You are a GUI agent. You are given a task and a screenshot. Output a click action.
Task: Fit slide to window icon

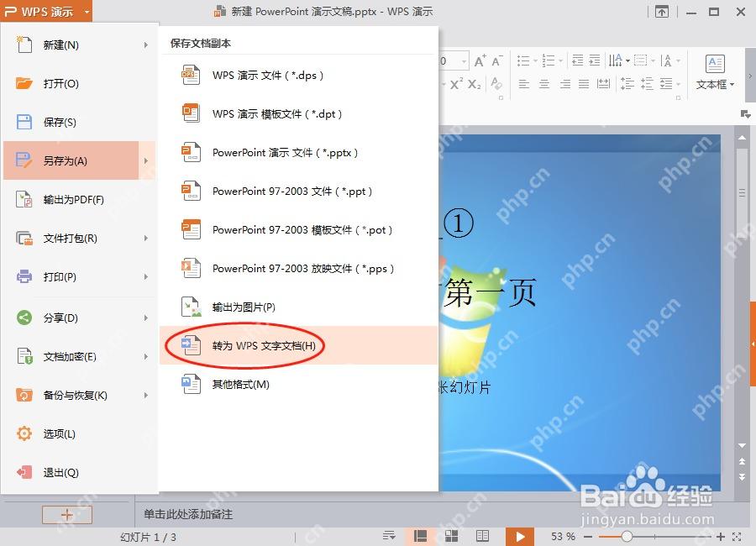(x=737, y=537)
